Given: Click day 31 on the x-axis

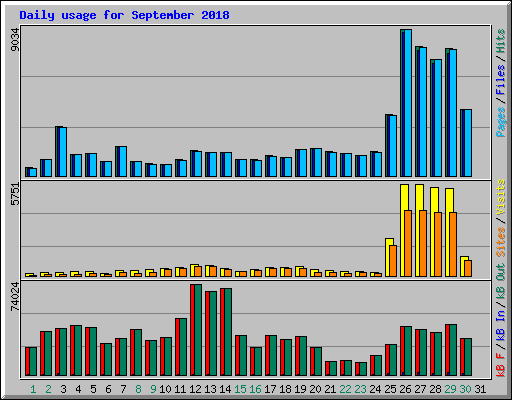Looking at the screenshot, I should point(480,389).
